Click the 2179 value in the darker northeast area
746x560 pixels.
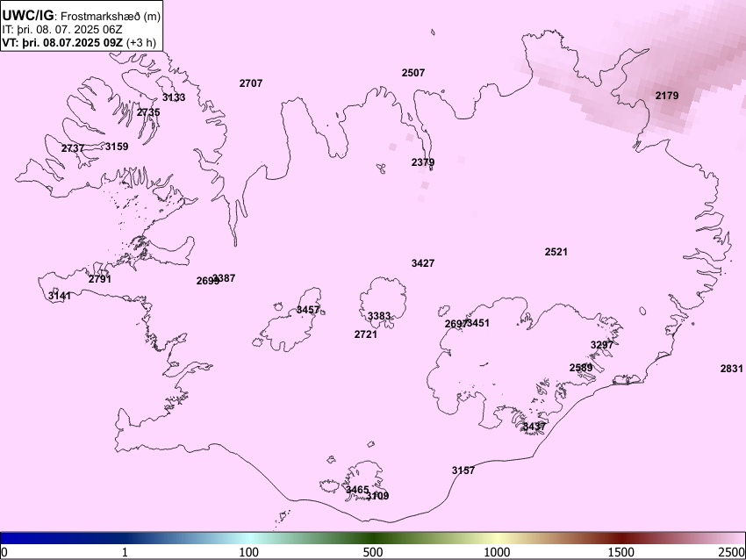pyautogui.click(x=666, y=96)
